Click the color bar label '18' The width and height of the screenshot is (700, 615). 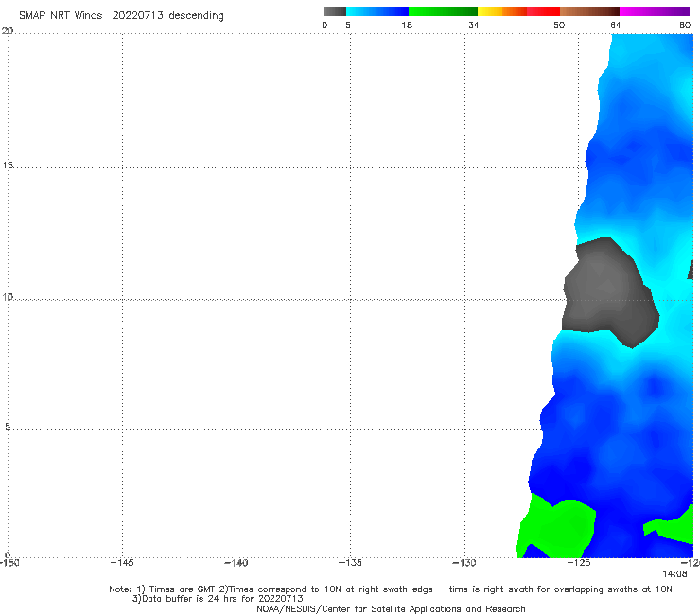(407, 25)
